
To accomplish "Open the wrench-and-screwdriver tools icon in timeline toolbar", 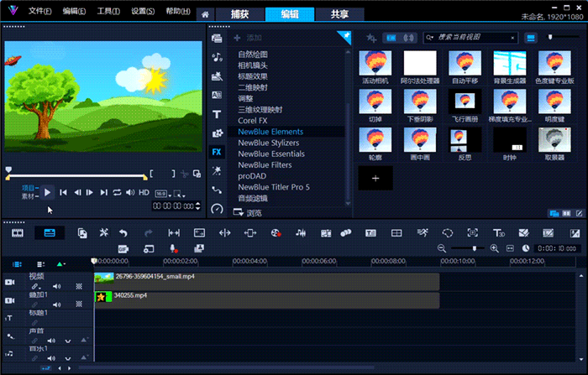I will coord(104,233).
